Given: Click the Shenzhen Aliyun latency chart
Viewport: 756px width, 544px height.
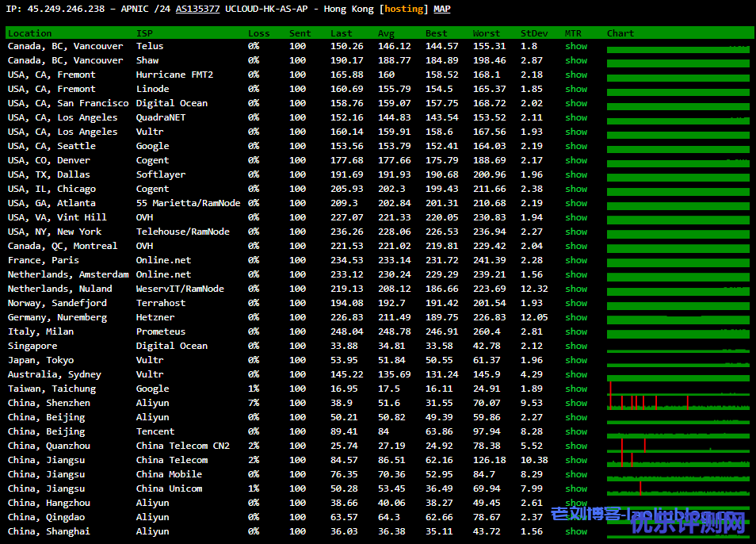Looking at the screenshot, I should tap(678, 404).
